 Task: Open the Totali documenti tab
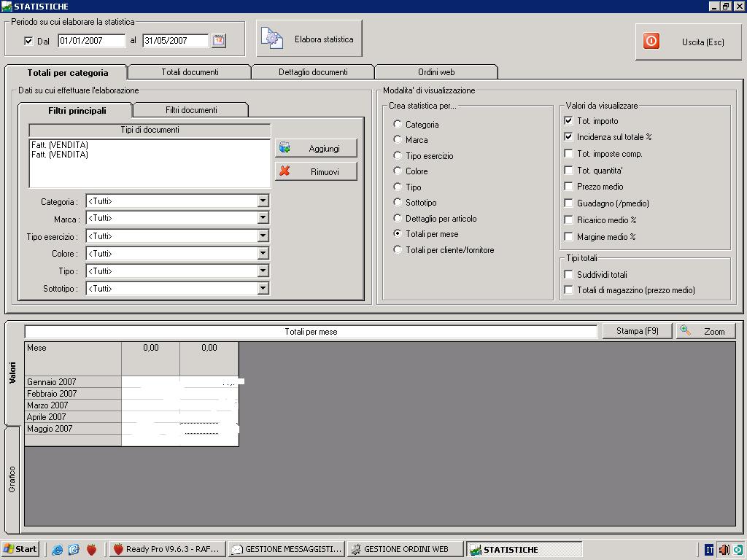190,72
